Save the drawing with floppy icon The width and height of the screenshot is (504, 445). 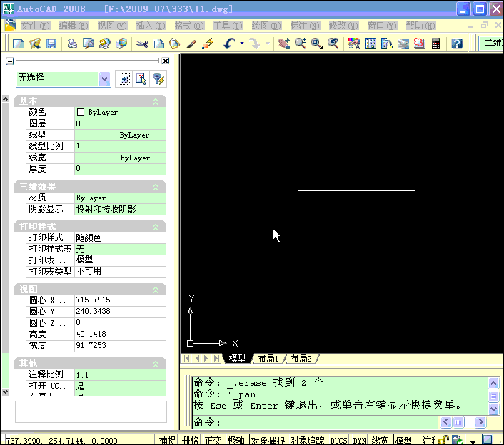pos(51,44)
